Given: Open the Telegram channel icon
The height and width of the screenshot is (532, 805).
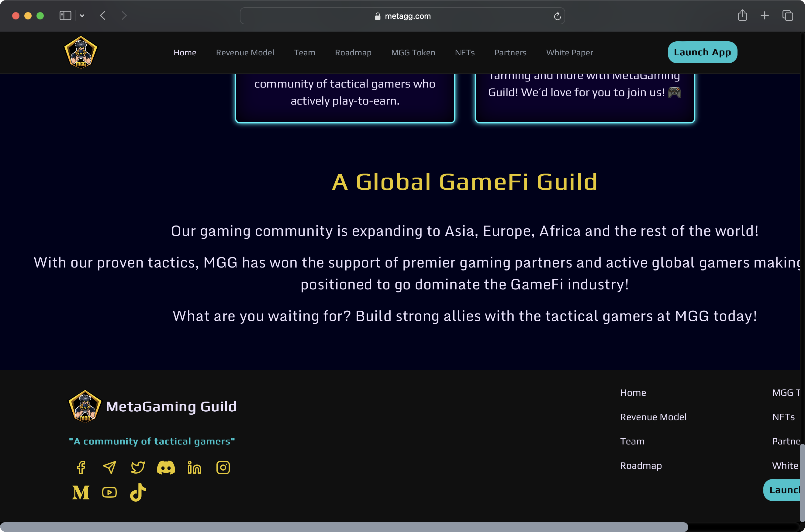Looking at the screenshot, I should (x=109, y=467).
